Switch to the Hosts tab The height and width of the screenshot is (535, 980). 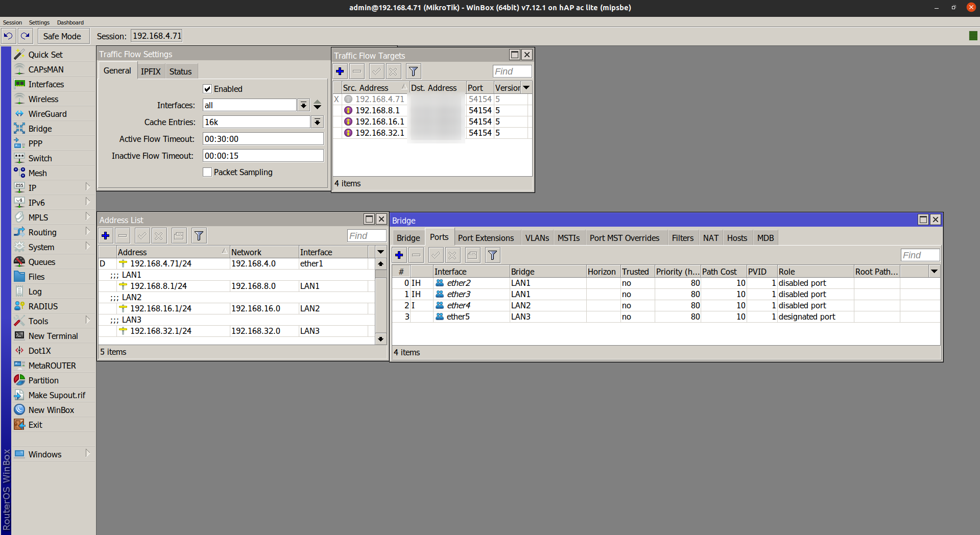737,238
